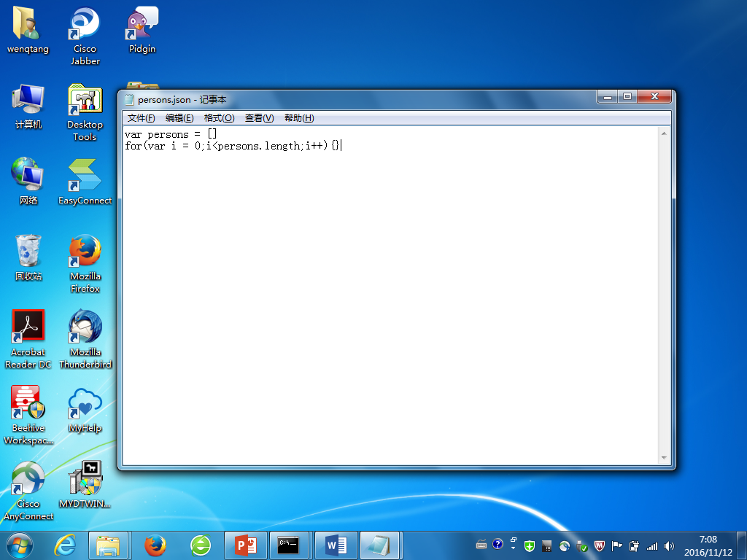Click the scroll up arrow in Notepad
The height and width of the screenshot is (560, 747).
click(664, 133)
